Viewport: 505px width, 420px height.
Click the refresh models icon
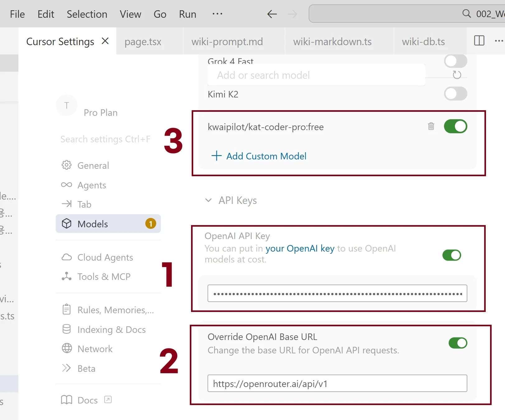pyautogui.click(x=457, y=75)
